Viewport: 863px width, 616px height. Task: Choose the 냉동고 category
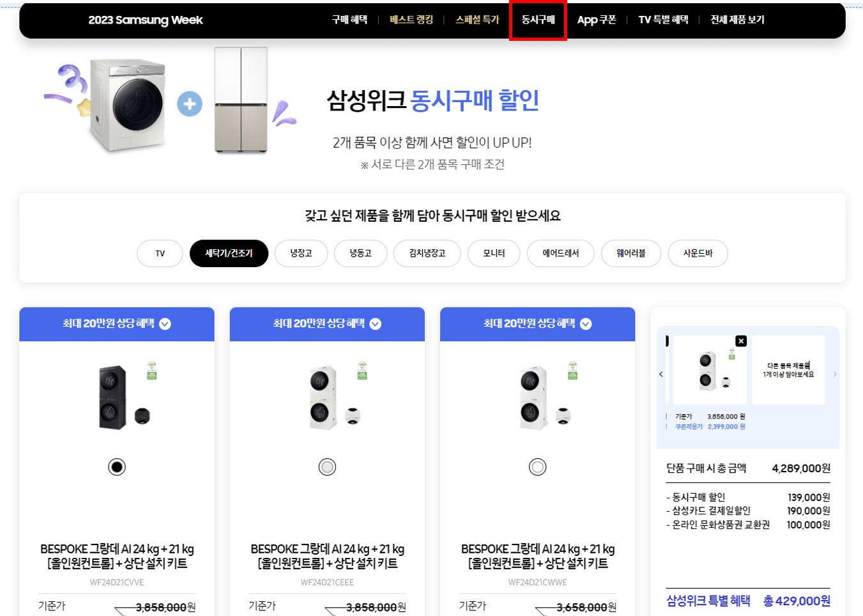coord(360,254)
